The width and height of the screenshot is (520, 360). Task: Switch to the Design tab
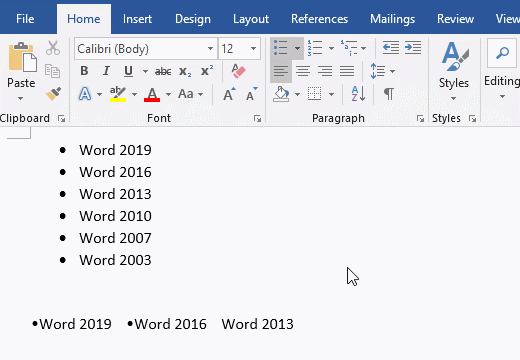193,19
